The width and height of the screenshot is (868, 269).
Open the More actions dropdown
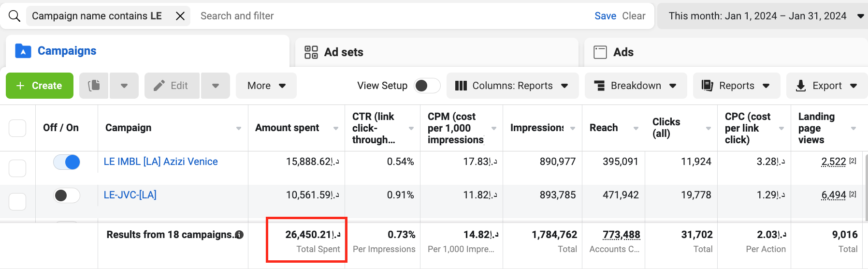(x=266, y=86)
